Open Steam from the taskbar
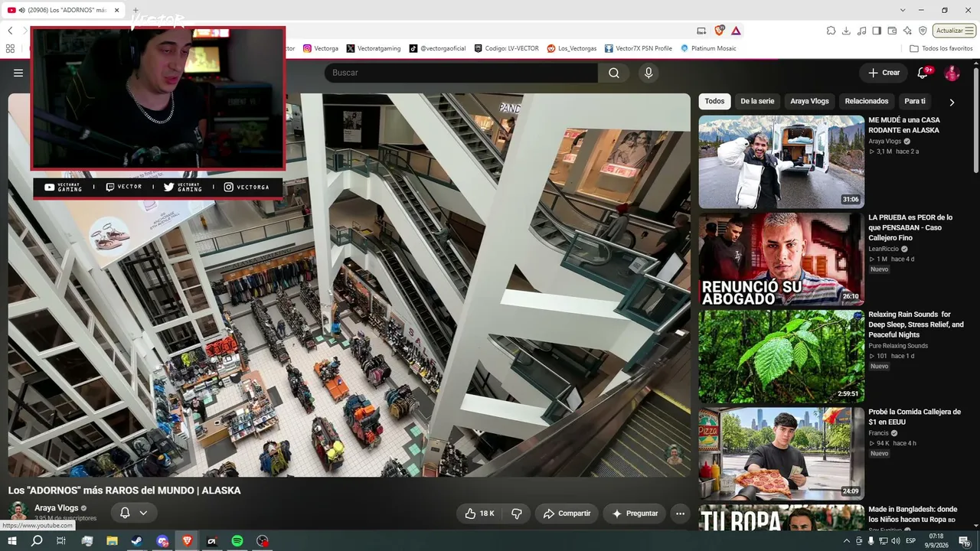980x551 pixels. point(137,541)
